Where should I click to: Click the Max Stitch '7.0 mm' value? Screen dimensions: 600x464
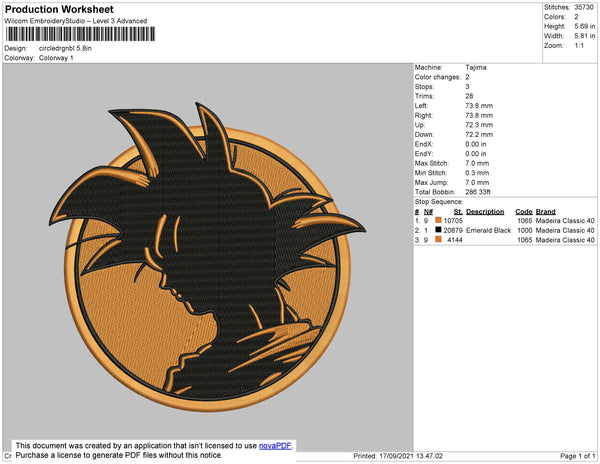click(477, 163)
